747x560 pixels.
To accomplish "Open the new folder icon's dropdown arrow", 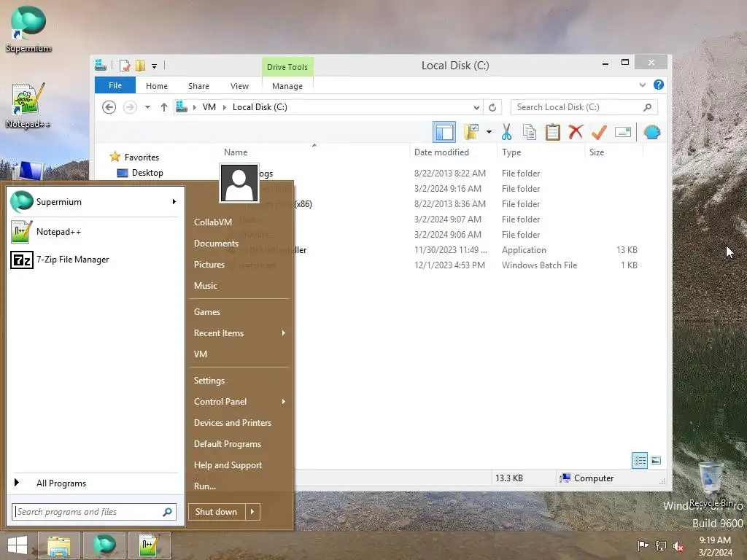I will [x=489, y=132].
